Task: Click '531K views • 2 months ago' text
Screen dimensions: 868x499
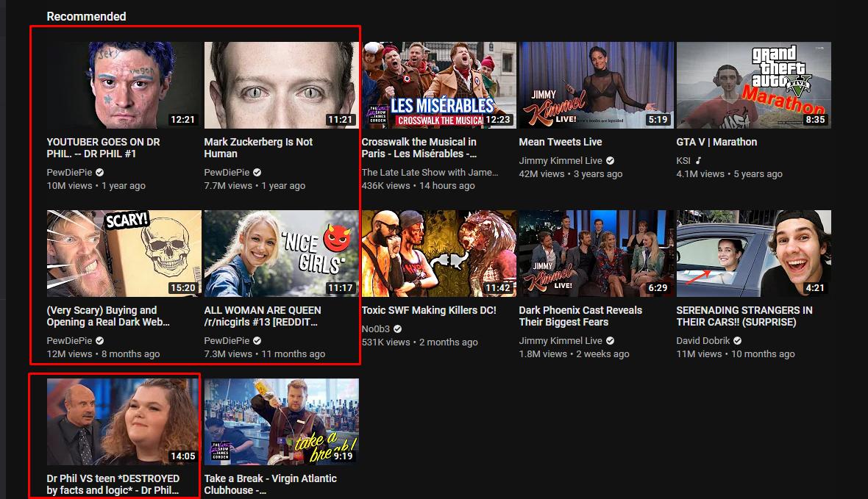Action: [419, 342]
